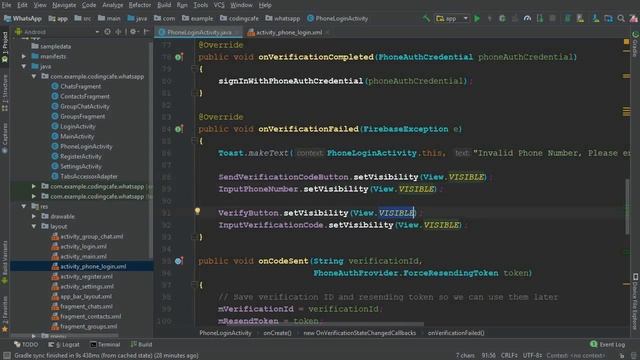The height and width of the screenshot is (360, 640).
Task: Open the Logcat tool window
Action: tap(64, 344)
